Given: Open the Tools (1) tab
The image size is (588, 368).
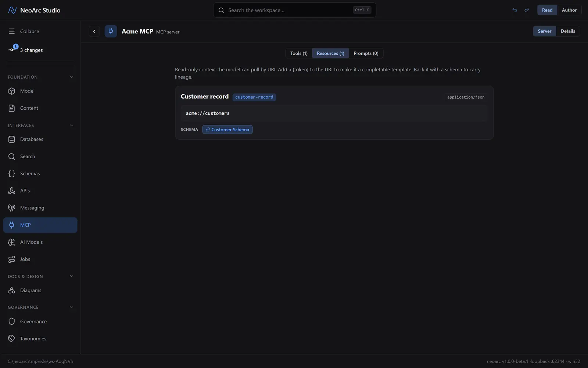Looking at the screenshot, I should coord(299,53).
